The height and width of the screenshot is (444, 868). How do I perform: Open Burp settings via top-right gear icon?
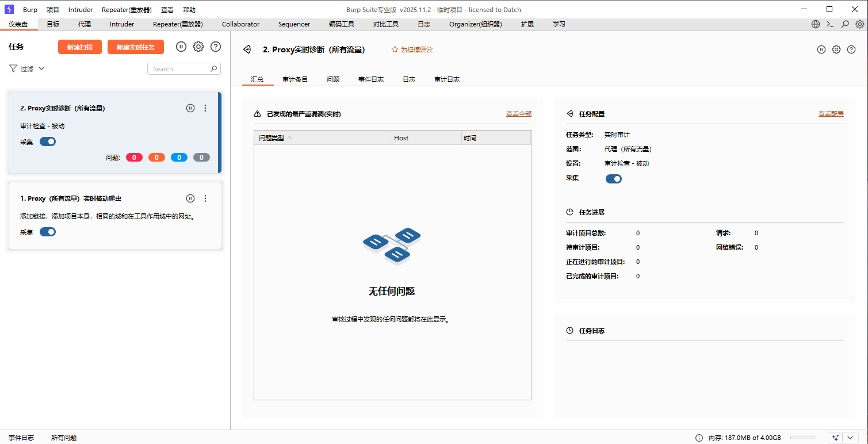pyautogui.click(x=859, y=24)
